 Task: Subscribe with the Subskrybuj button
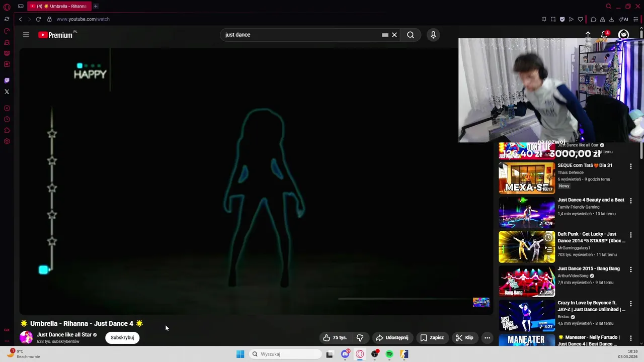[122, 337]
